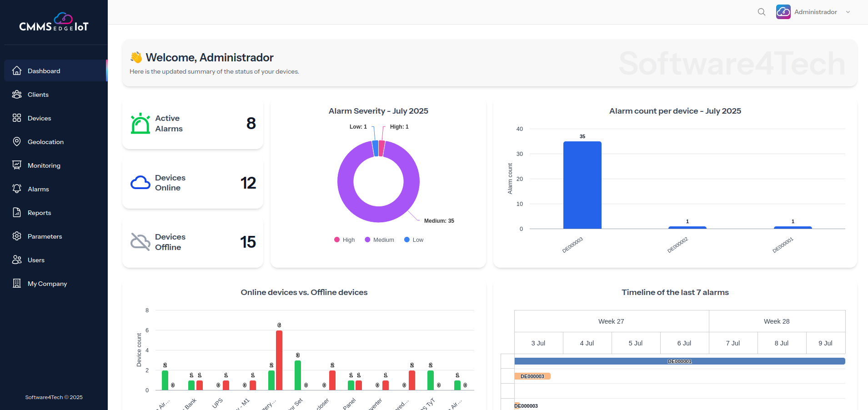Select the blue DE000001 timeline bar

click(x=679, y=361)
